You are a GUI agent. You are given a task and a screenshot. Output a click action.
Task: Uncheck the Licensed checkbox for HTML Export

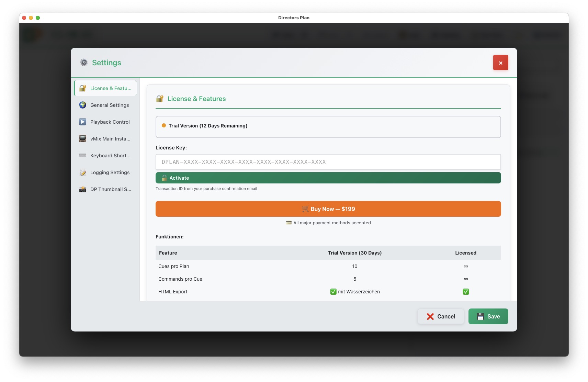pyautogui.click(x=466, y=292)
